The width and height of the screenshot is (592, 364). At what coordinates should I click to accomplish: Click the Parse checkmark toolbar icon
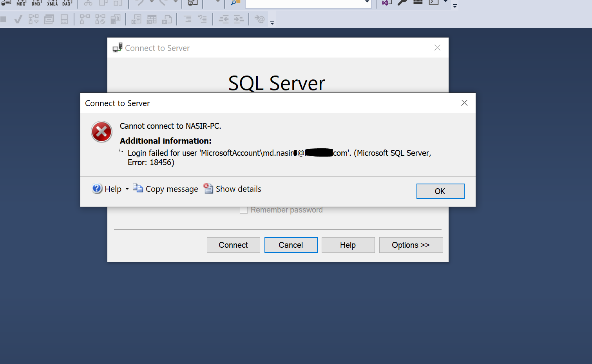pyautogui.click(x=18, y=19)
